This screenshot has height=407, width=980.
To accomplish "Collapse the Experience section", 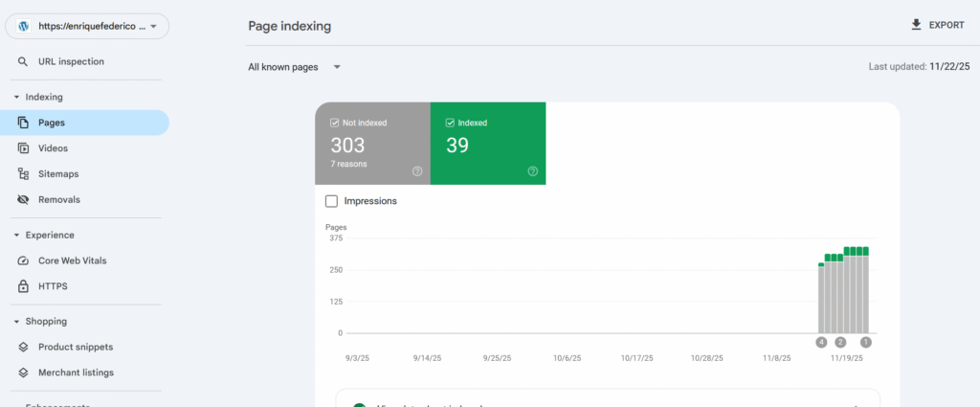I will click(16, 235).
